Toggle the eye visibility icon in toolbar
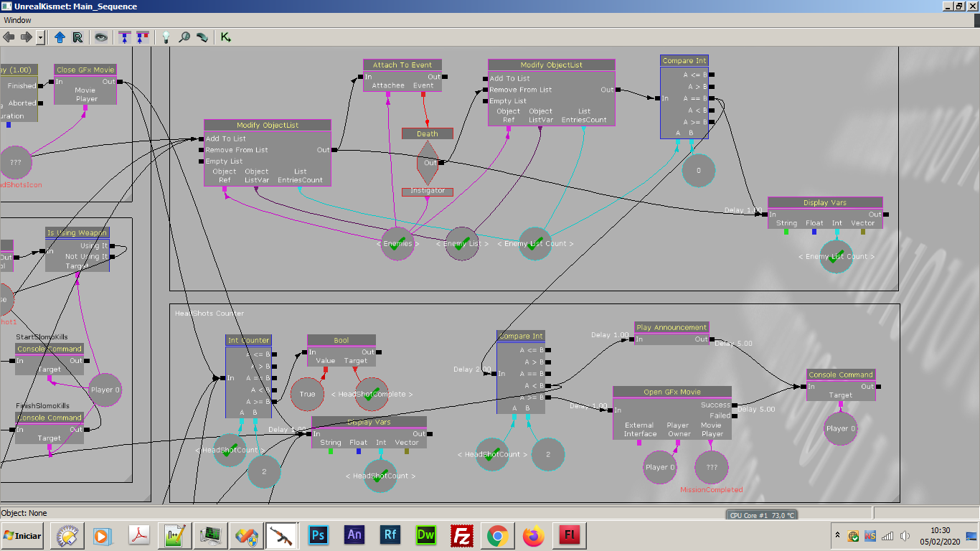 (101, 37)
